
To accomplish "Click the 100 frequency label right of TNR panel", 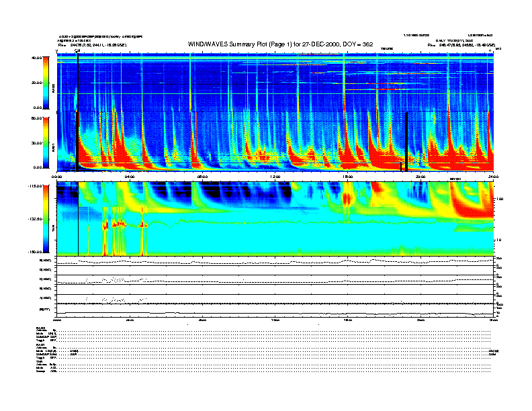I will 500,199.
